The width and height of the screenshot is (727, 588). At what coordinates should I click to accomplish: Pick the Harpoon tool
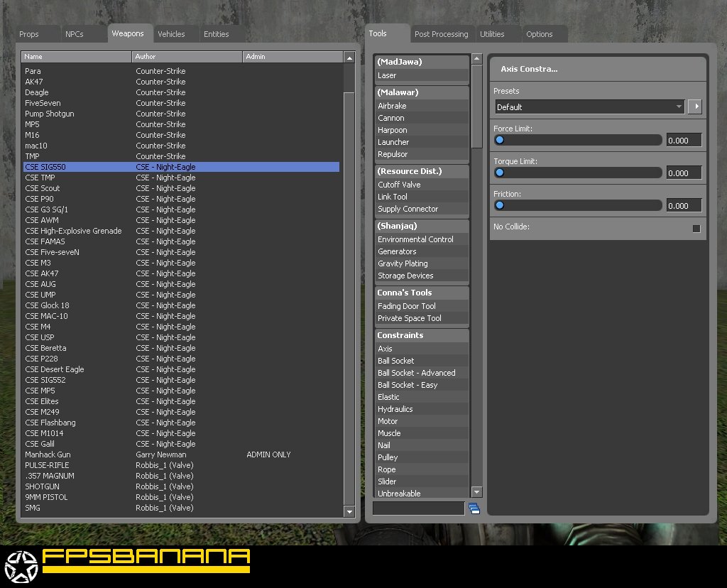click(x=422, y=130)
